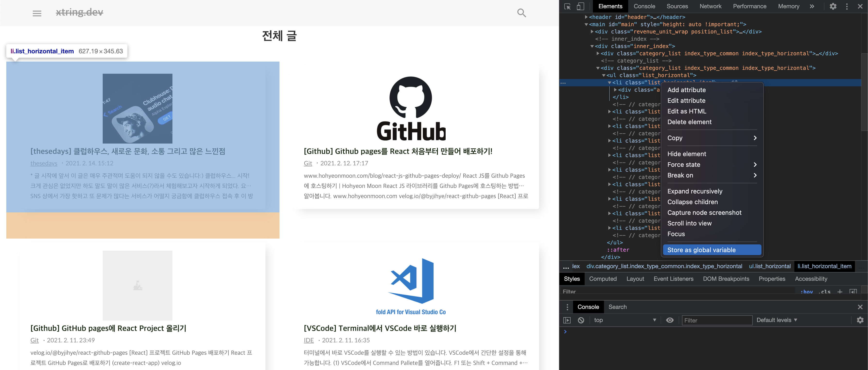The height and width of the screenshot is (370, 868).
Task: Open DevTools settings gear icon
Action: pyautogui.click(x=833, y=6)
